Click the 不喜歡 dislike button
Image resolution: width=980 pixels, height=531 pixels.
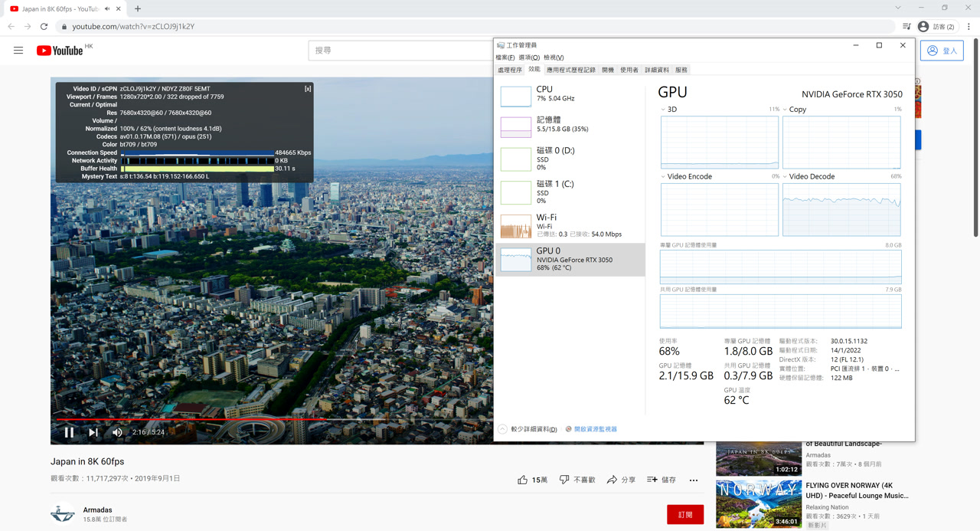click(x=577, y=480)
